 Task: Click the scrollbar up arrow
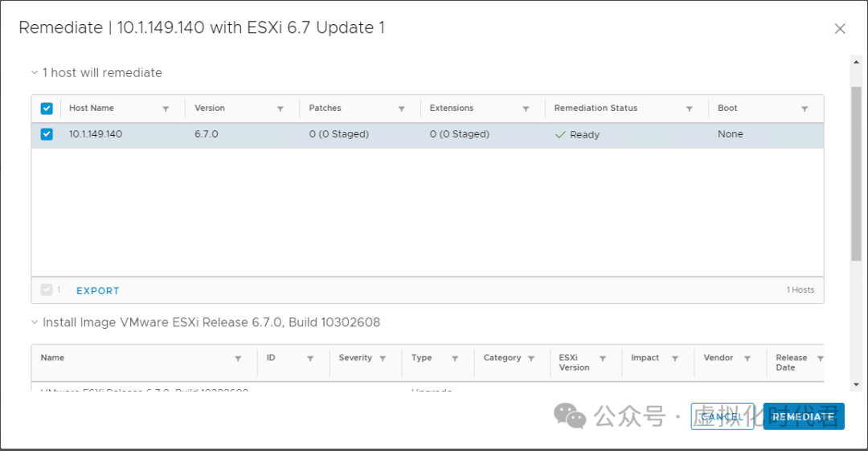[x=857, y=62]
